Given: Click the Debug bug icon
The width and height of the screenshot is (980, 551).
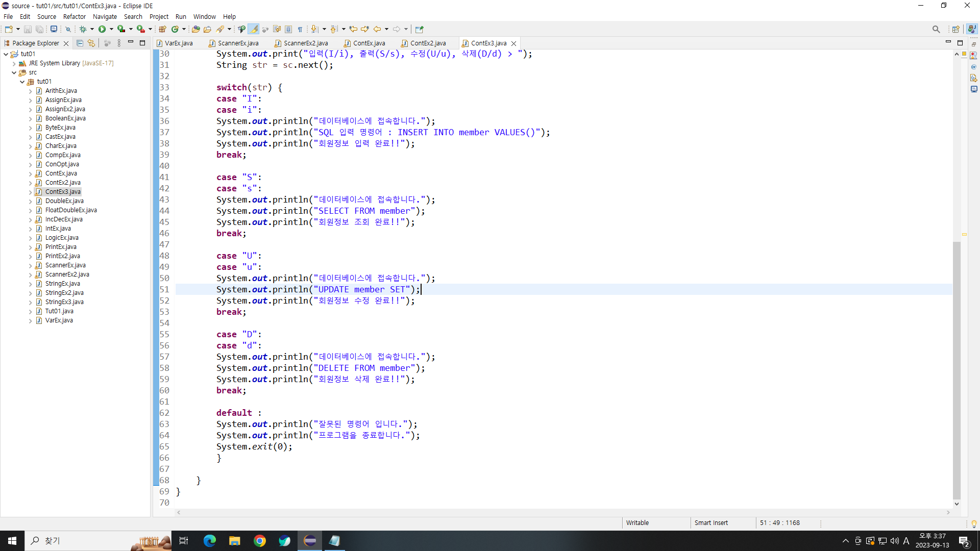Looking at the screenshot, I should tap(83, 29).
